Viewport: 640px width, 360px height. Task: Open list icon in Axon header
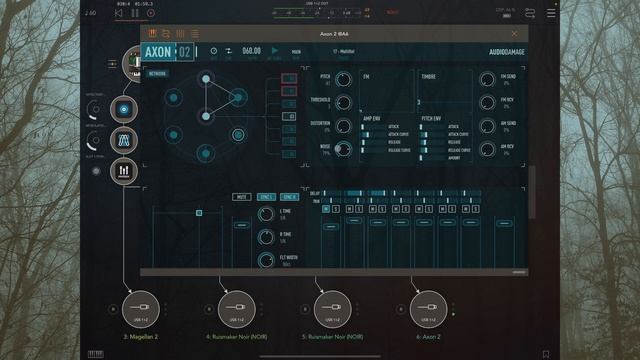pos(195,33)
